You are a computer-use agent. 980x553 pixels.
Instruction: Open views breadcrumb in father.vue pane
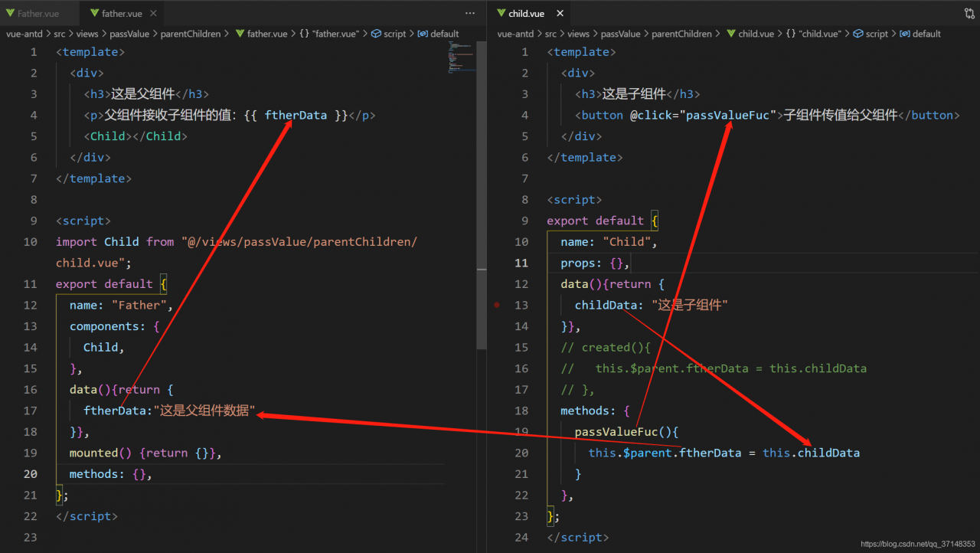tap(87, 34)
